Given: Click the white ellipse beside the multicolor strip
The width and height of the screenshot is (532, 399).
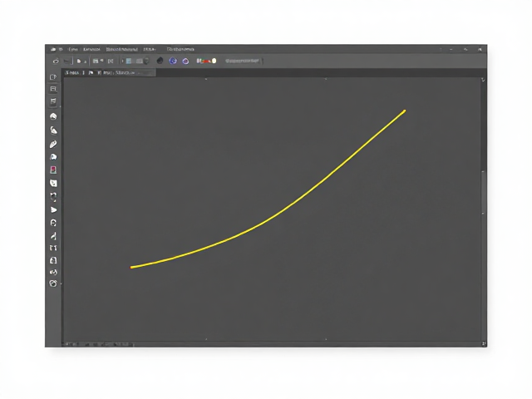Looking at the screenshot, I should 214,61.
